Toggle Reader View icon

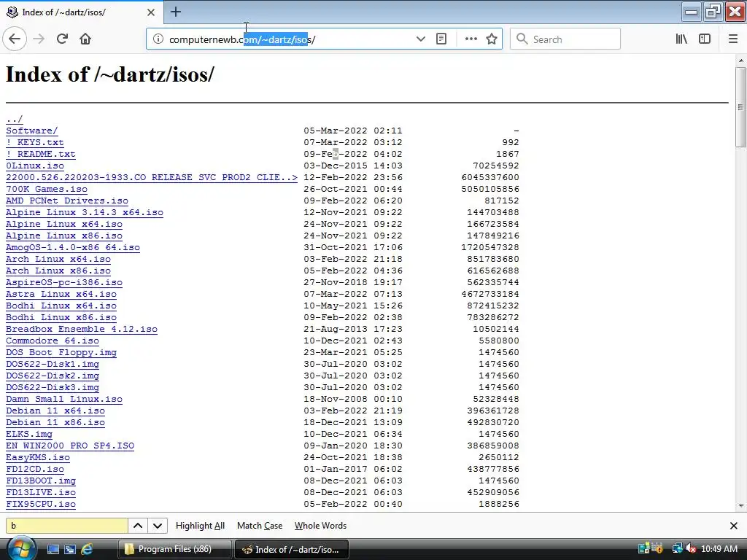tap(441, 39)
